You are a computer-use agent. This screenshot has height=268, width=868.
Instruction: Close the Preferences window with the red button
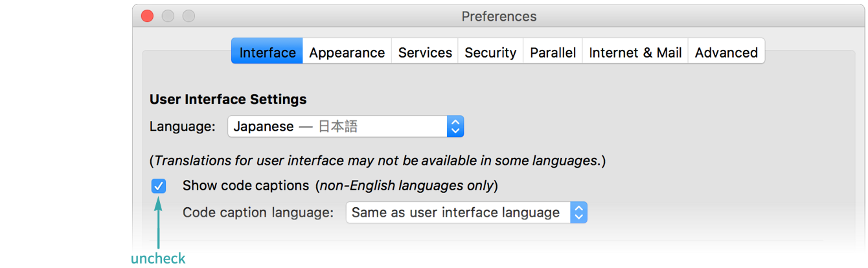coord(147,16)
